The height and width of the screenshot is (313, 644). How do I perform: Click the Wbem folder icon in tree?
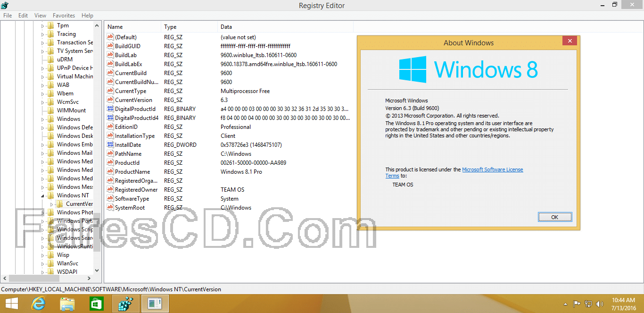(x=51, y=93)
